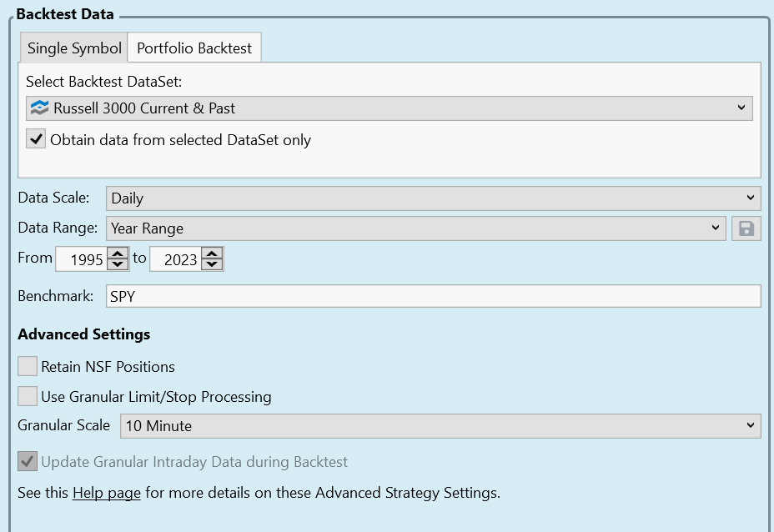Switch to the Single Symbol tab
This screenshot has width=774, height=532.
click(74, 48)
